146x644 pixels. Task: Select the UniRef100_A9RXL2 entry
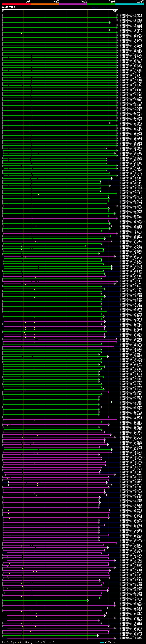click(131, 20)
